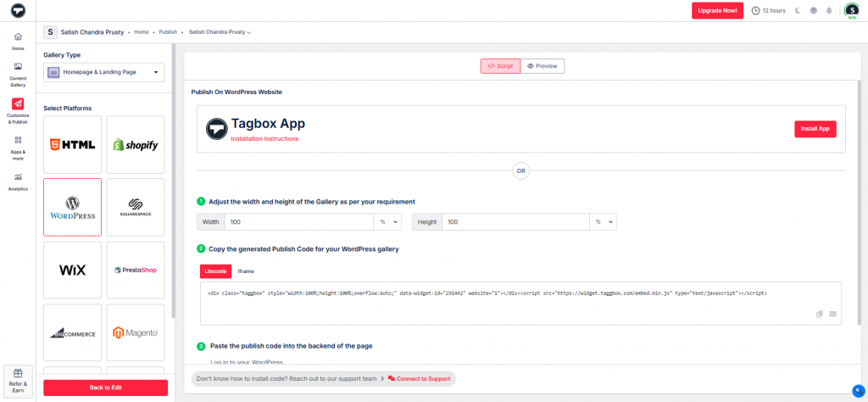
Task: Open the Refer & Earn gift icon
Action: click(18, 377)
